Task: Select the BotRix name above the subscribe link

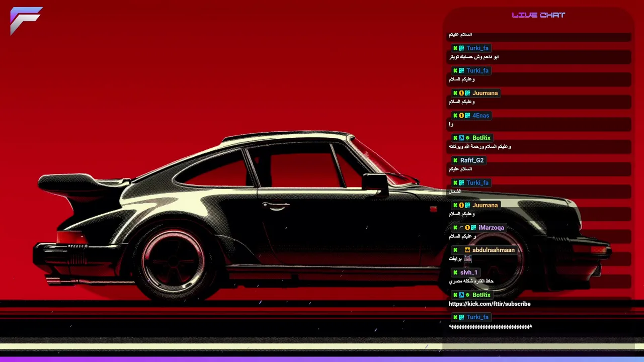Action: coord(481,295)
